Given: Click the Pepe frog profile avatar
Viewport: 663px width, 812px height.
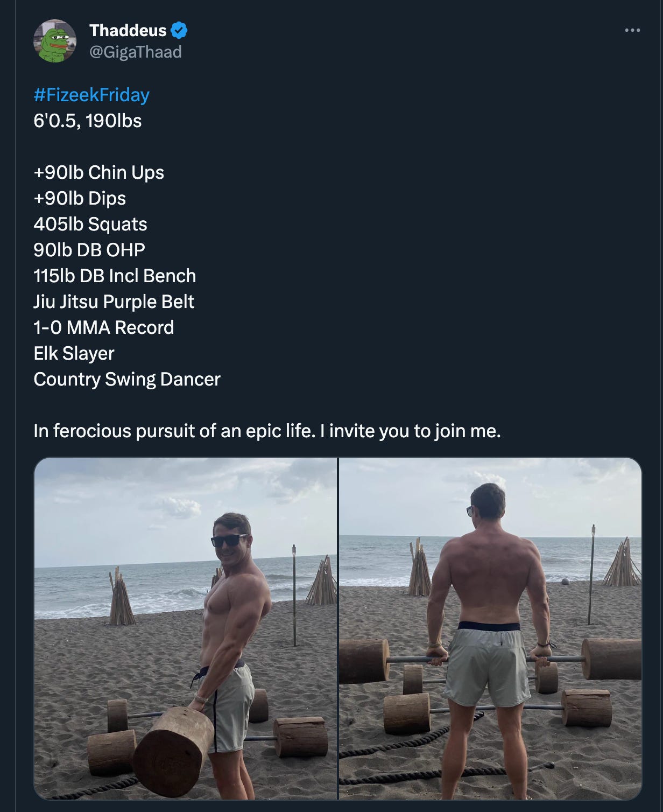Looking at the screenshot, I should [x=55, y=41].
